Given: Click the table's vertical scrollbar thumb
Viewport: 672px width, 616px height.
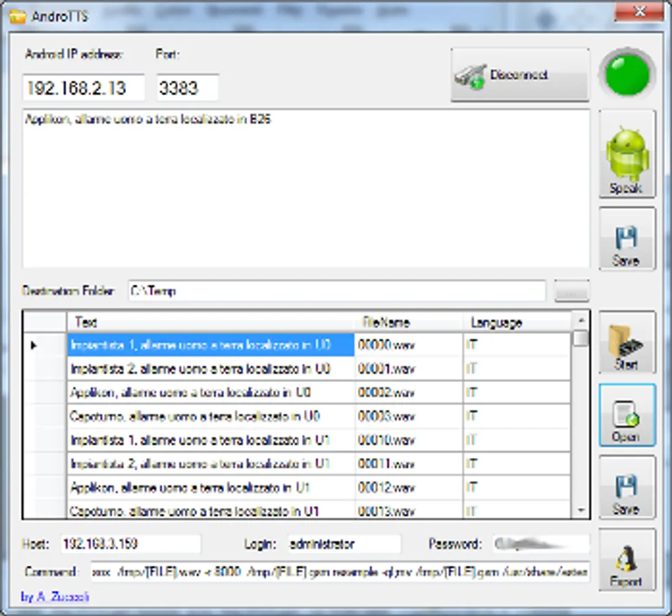Looking at the screenshot, I should [581, 338].
